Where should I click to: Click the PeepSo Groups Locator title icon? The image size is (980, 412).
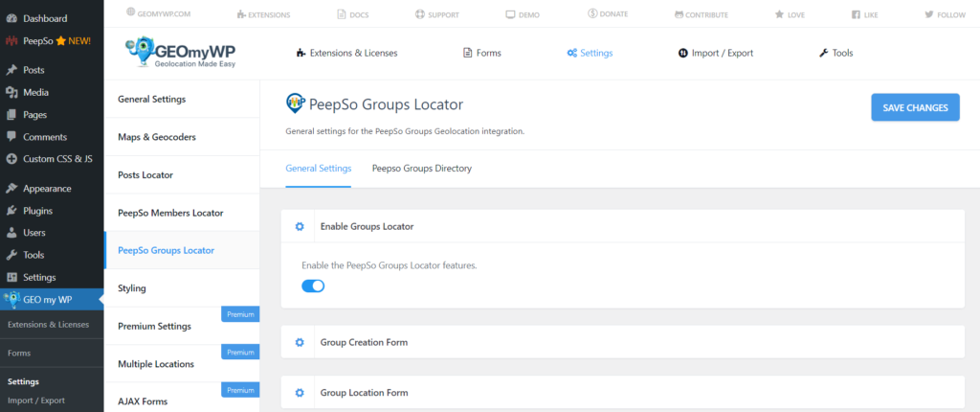(x=295, y=103)
